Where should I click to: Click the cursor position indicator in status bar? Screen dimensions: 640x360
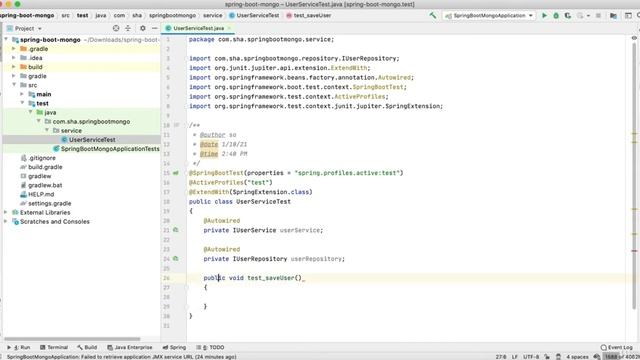[x=501, y=357]
